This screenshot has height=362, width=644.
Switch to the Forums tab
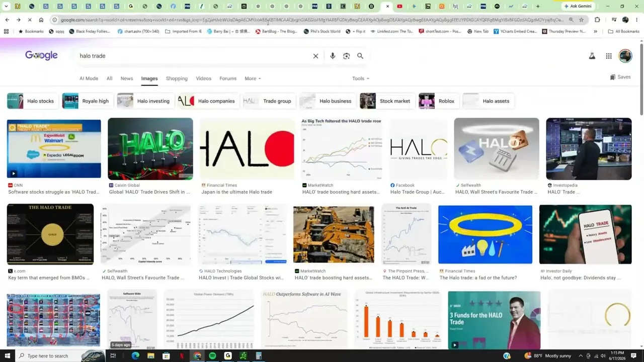[x=228, y=78]
